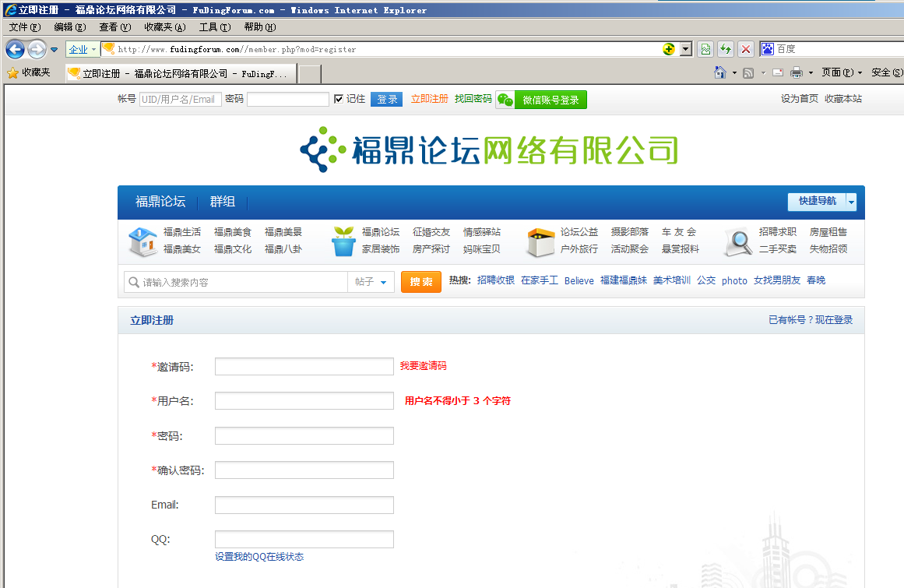
Task: Click the 收藏本站 link
Action: coord(843,99)
